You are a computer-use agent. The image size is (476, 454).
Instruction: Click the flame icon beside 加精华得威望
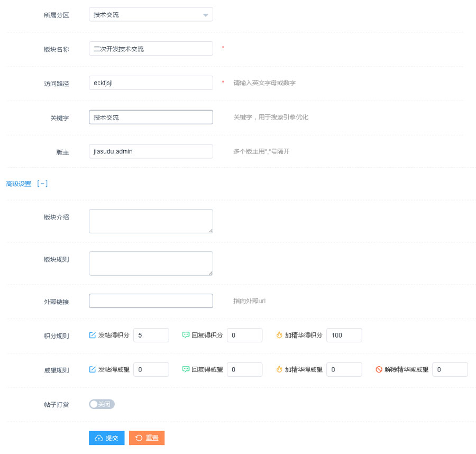click(279, 369)
